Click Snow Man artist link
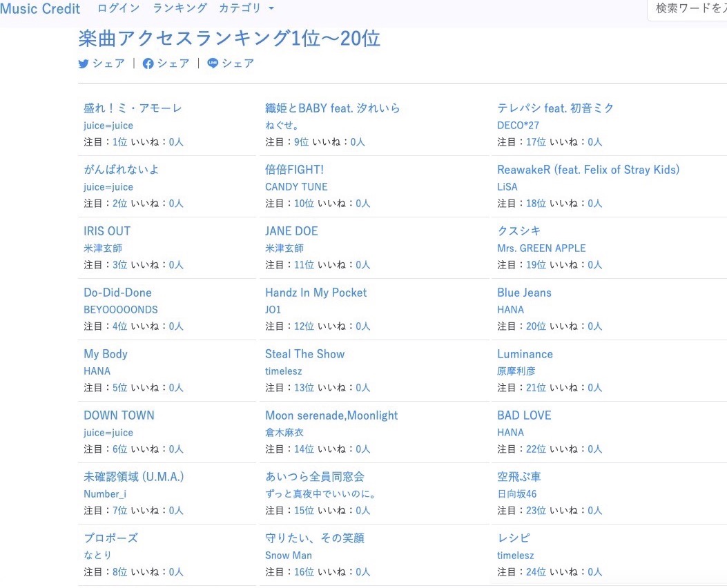The height and width of the screenshot is (588, 727). point(288,556)
